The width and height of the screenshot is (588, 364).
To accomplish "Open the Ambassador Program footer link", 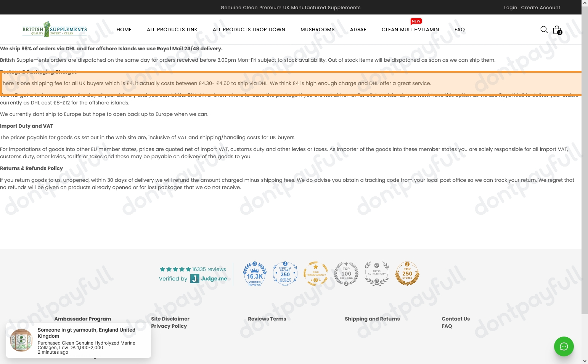I will [x=83, y=319].
